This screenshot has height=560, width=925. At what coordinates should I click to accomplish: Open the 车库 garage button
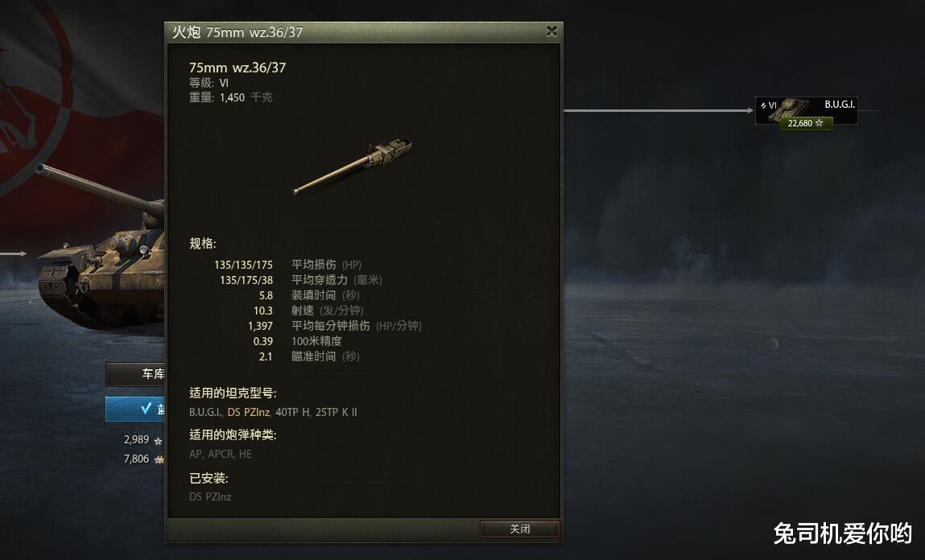click(x=135, y=374)
